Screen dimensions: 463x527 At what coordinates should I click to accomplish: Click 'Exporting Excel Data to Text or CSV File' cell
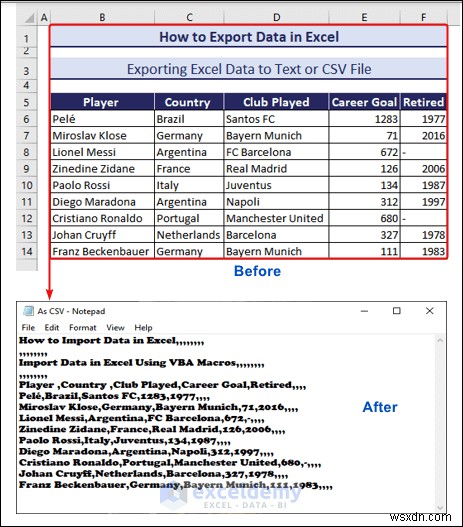249,69
